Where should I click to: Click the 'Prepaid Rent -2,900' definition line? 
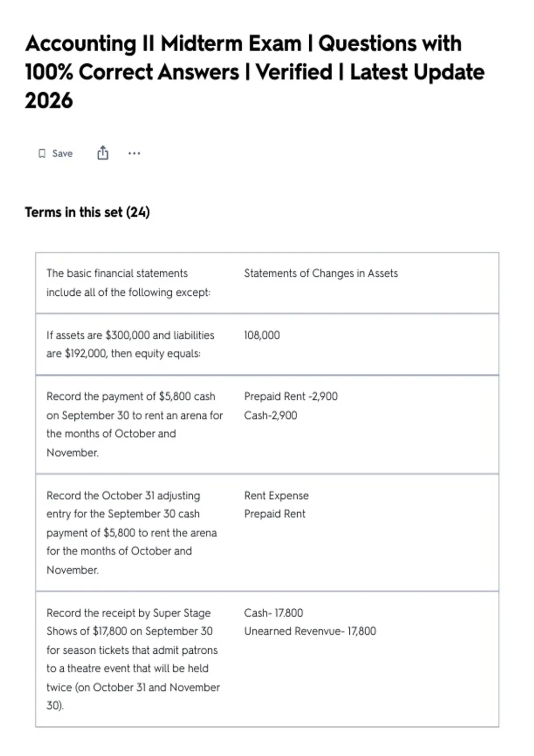coord(291,396)
